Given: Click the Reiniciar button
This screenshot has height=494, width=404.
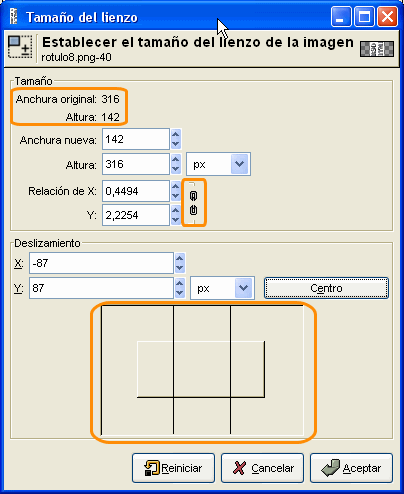Looking at the screenshot, I should 173,468.
